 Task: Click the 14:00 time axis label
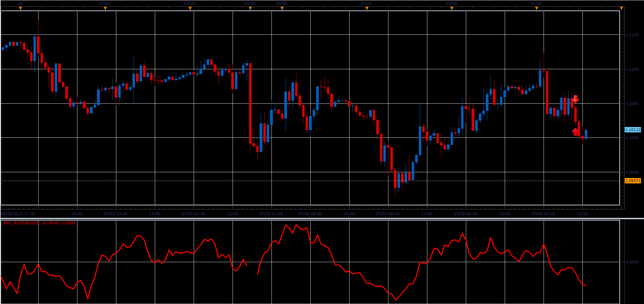coord(154,214)
